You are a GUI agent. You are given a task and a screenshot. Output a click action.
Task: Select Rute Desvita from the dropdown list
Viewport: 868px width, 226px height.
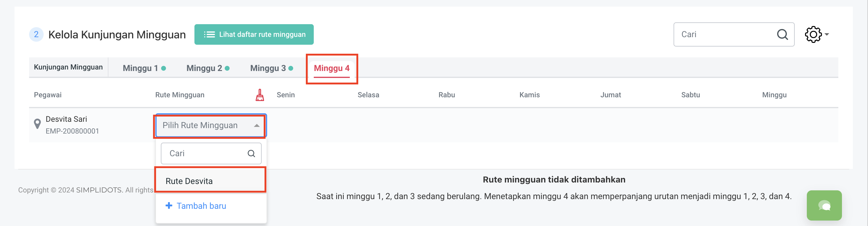[x=189, y=181]
